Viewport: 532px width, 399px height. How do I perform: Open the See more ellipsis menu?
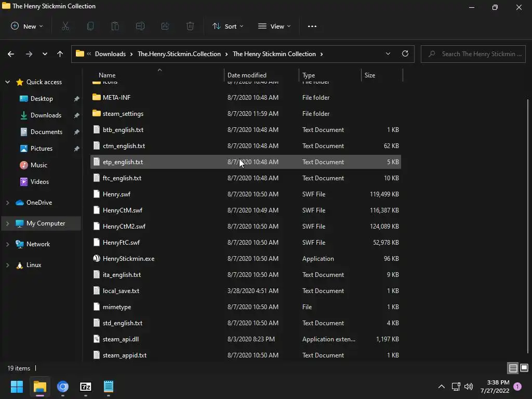point(312,26)
